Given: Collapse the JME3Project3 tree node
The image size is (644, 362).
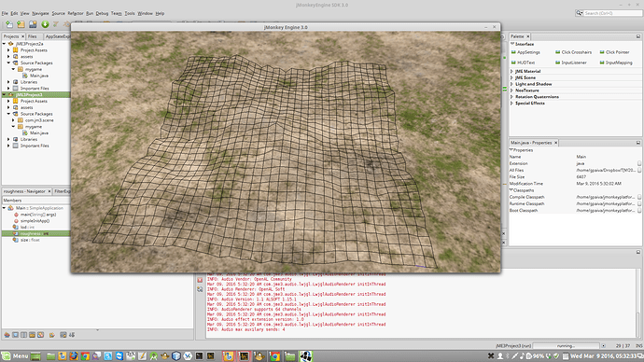Looking at the screenshot, I should pyautogui.click(x=4, y=94).
